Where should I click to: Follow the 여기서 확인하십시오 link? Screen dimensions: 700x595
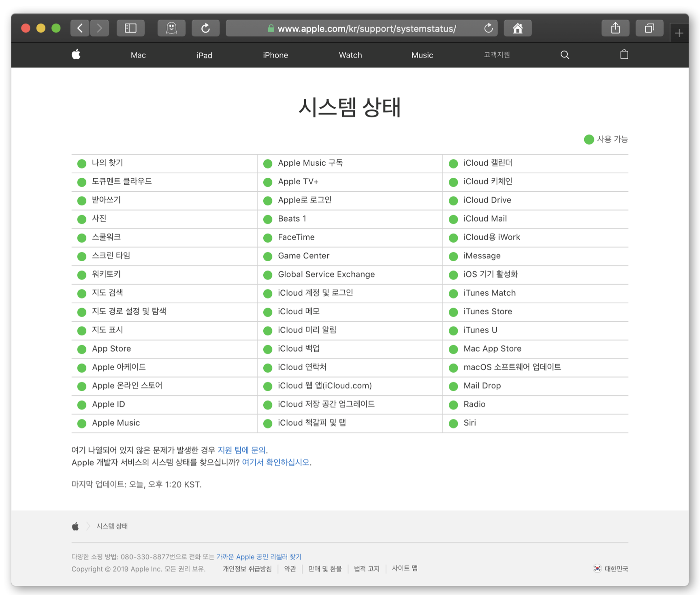[275, 462]
